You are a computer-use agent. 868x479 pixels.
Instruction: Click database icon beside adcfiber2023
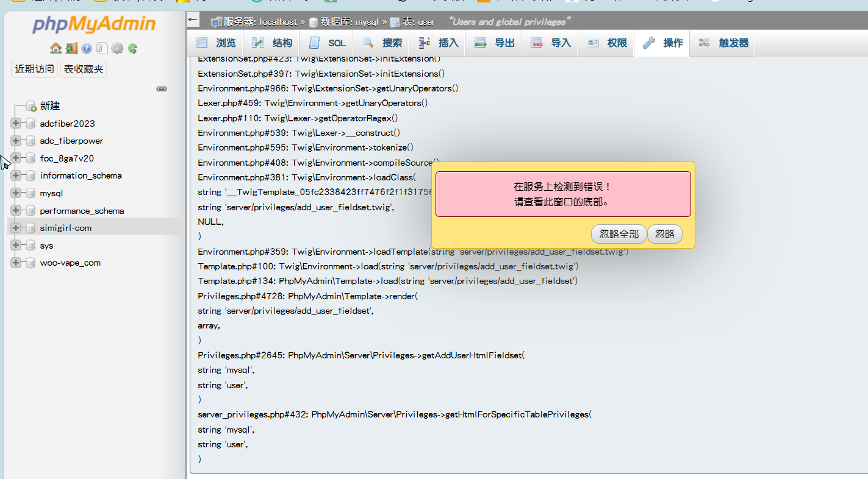[x=30, y=124]
